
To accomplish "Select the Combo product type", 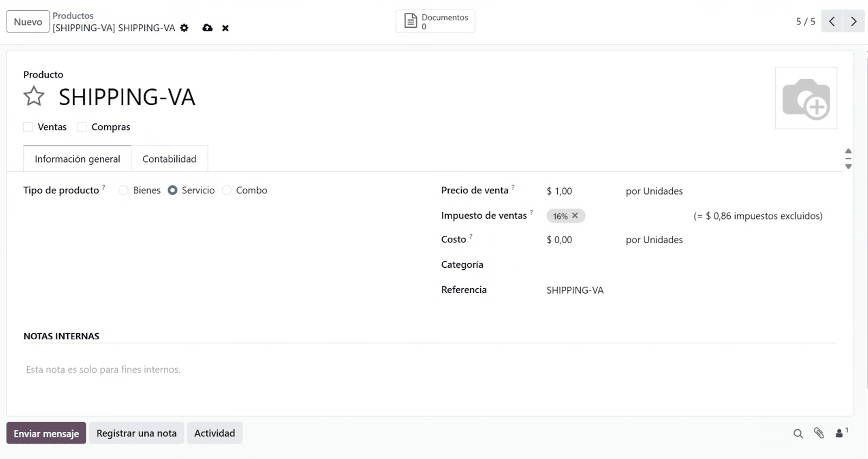I will click(227, 190).
